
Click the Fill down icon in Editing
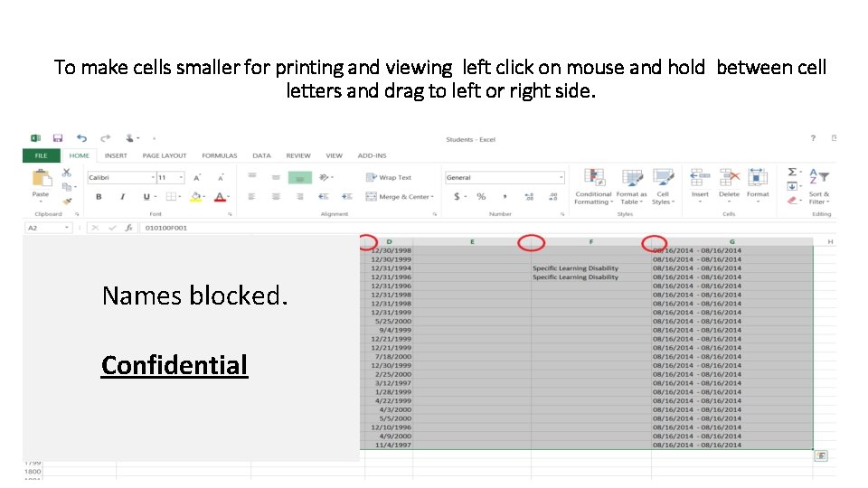click(792, 186)
